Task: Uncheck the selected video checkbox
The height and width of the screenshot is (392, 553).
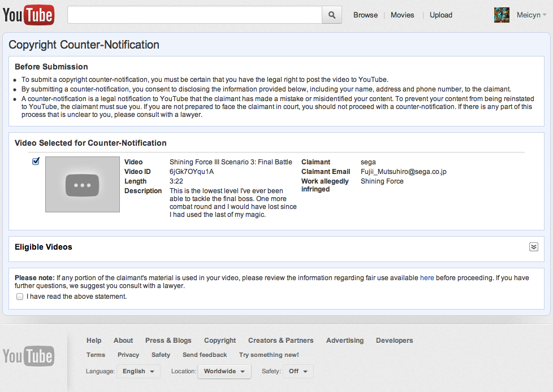Action: click(x=36, y=161)
